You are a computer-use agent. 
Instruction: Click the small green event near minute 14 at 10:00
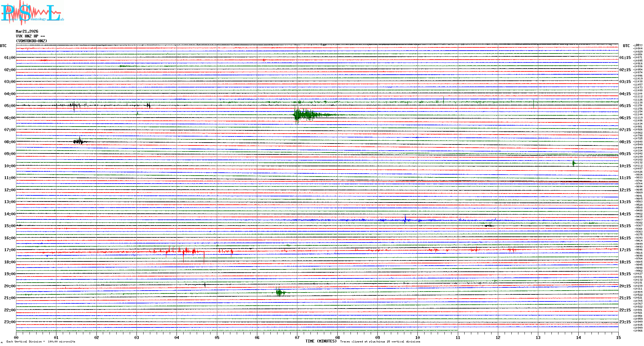pyautogui.click(x=574, y=163)
